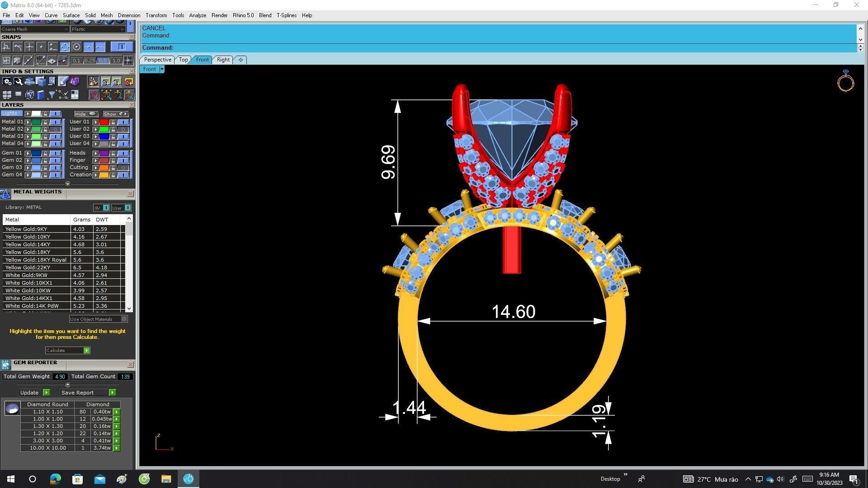
Task: Expand the Metal 01 layer arrow
Action: point(28,122)
